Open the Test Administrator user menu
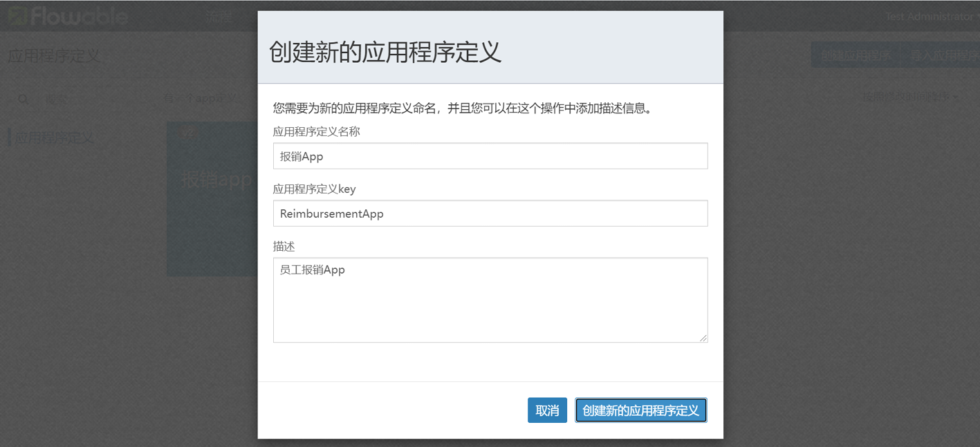Viewport: 980px width, 447px height. tap(930, 16)
